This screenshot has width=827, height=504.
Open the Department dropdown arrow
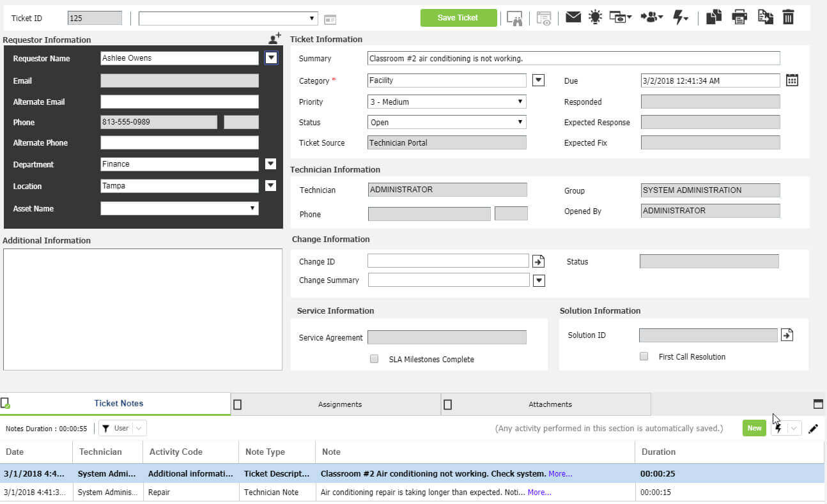click(x=271, y=164)
